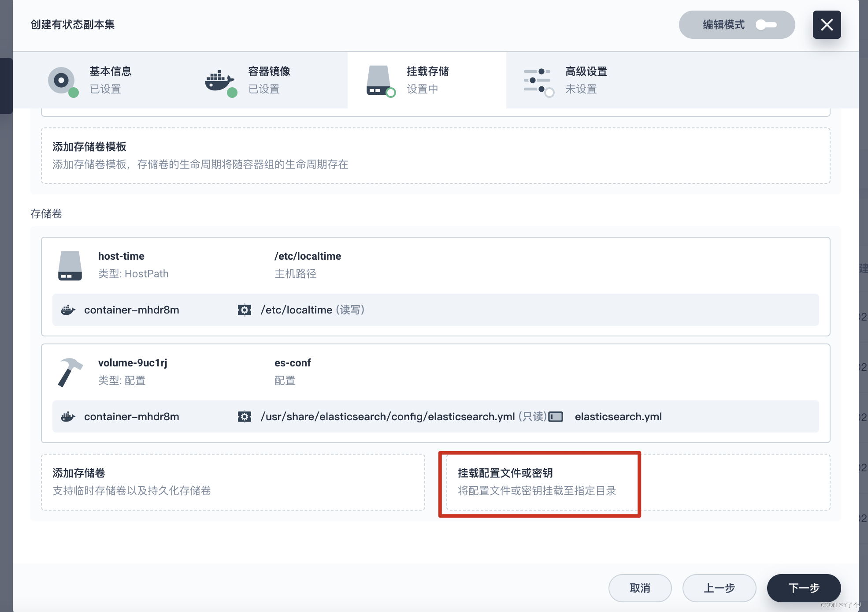Select the volume-9uc1rj volume name
Image resolution: width=868 pixels, height=612 pixels.
(x=133, y=363)
